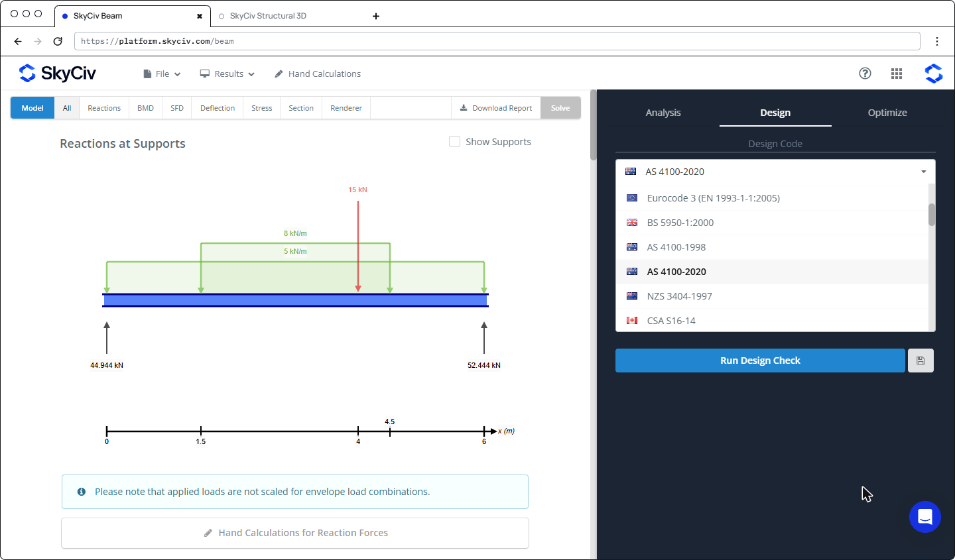The image size is (955, 560).
Task: Open the Section results tab
Action: [x=301, y=108]
